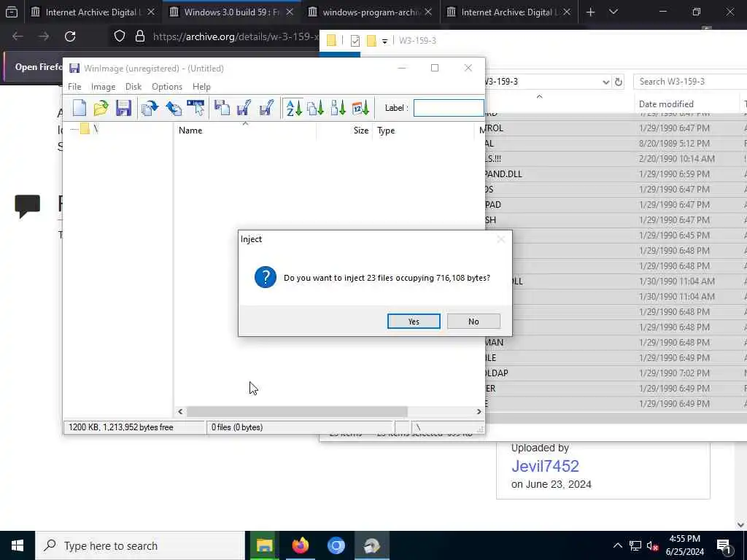Open the Customize Quick Access Toolbar dropdown in Explorer
The image size is (747, 560).
tap(384, 42)
